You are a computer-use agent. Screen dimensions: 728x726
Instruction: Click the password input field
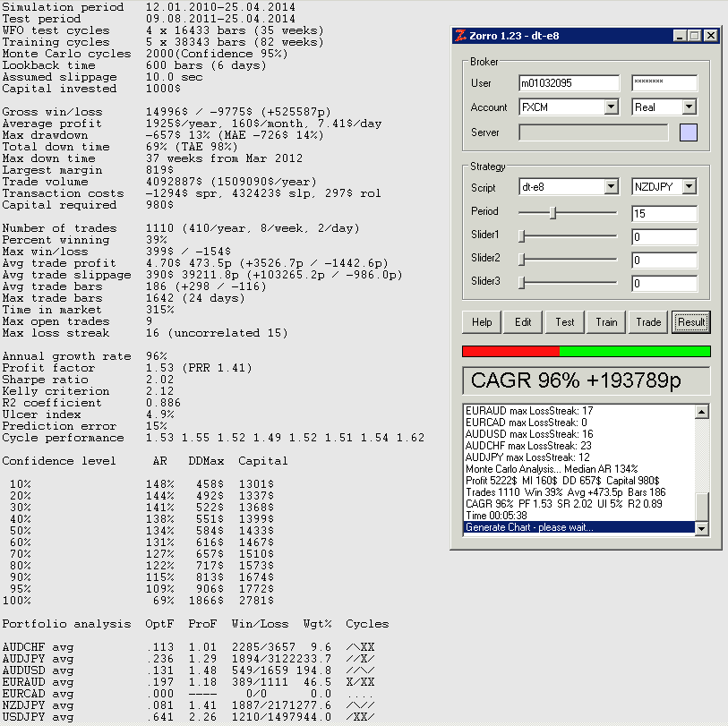click(664, 83)
